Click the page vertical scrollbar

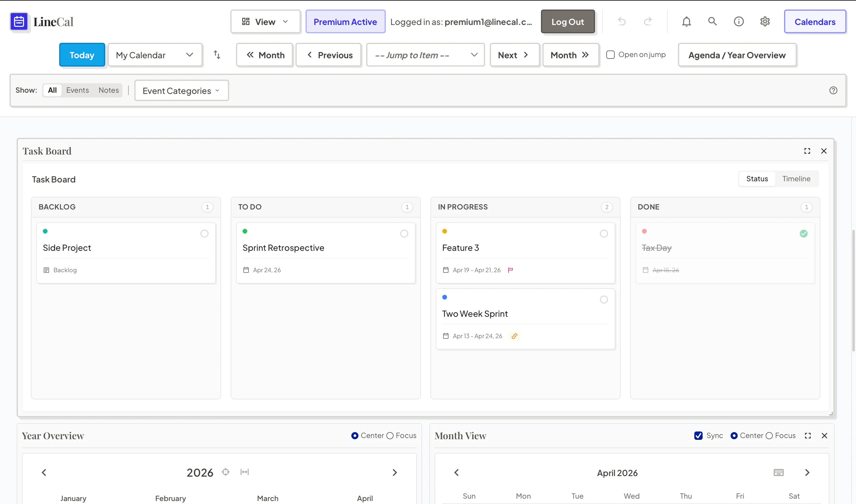coord(853,290)
